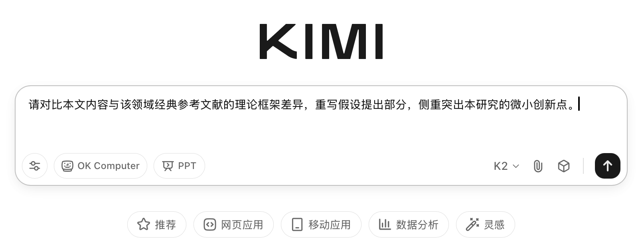Select the 数据分析 category tab

(409, 224)
